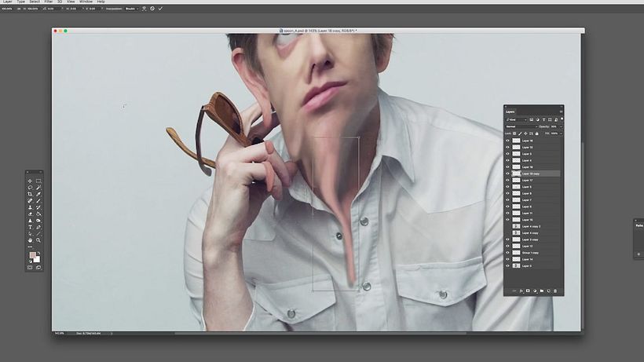Open the layer Kind filter dropdown
This screenshot has height=362, width=644.
[x=516, y=119]
